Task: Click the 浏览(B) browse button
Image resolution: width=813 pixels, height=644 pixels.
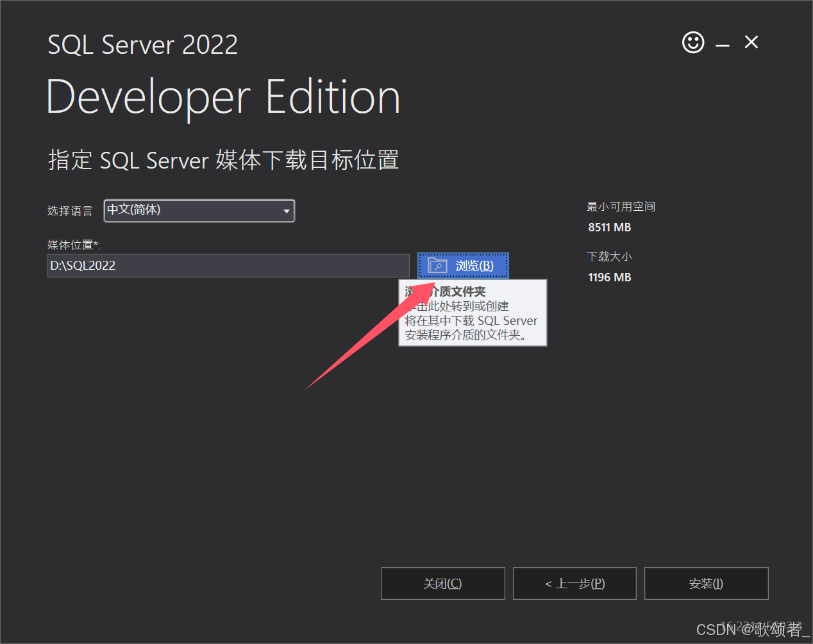Action: point(463,265)
